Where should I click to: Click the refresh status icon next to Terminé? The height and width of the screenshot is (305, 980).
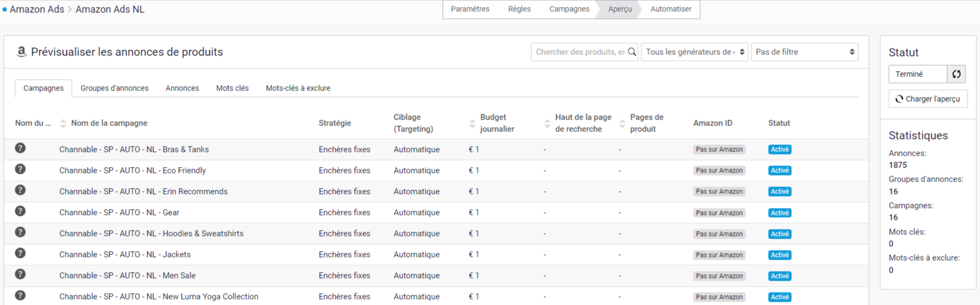(956, 74)
